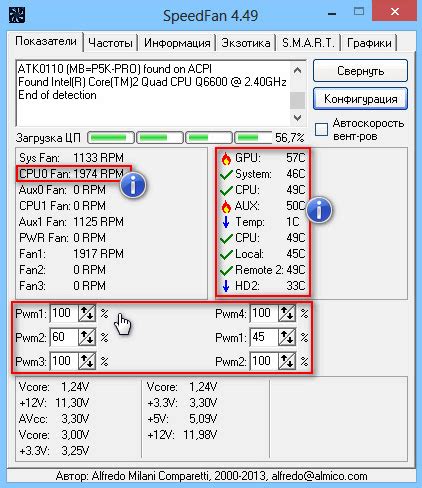Viewport: 422px width, 488px height.
Task: Switch to the Частоты tab
Action: pos(110,43)
